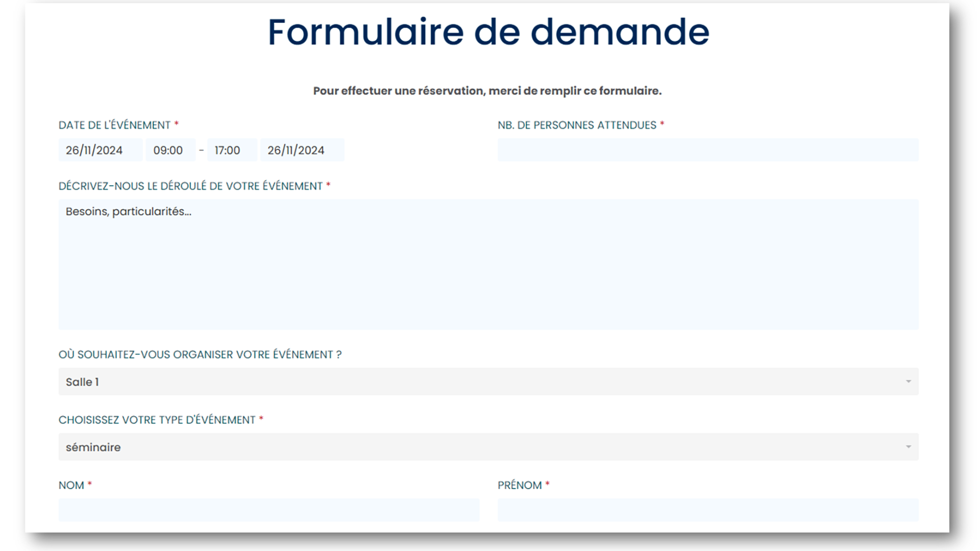The width and height of the screenshot is (980, 551).
Task: Click the red asterisk next to NOM
Action: [x=90, y=485]
